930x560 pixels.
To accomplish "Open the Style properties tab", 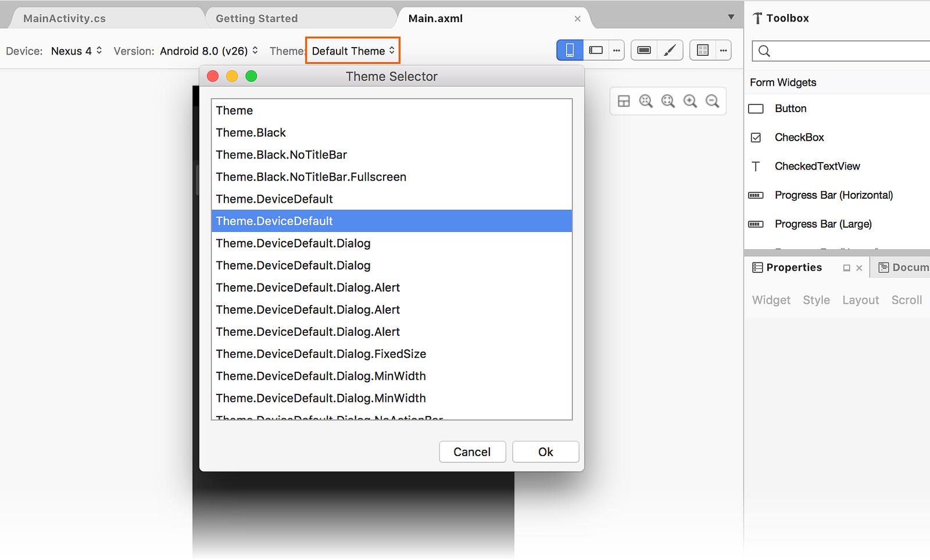I will (x=816, y=300).
